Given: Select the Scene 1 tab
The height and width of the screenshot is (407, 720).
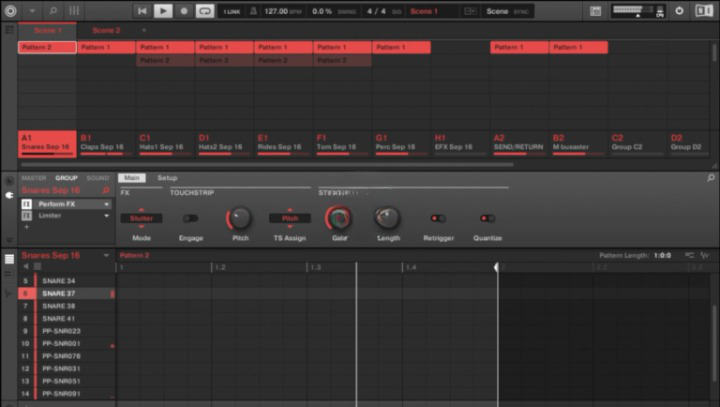Looking at the screenshot, I should pos(48,30).
